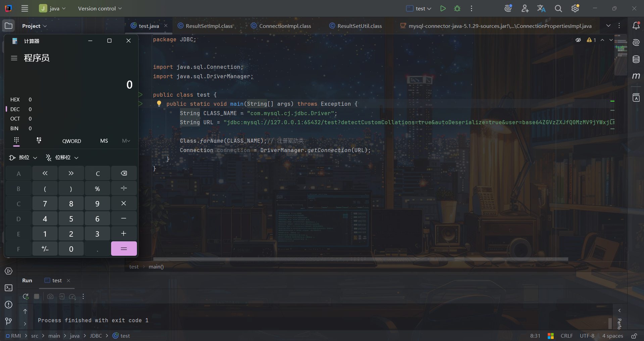Expand the calculator bitwise operations dropdown

click(x=23, y=157)
